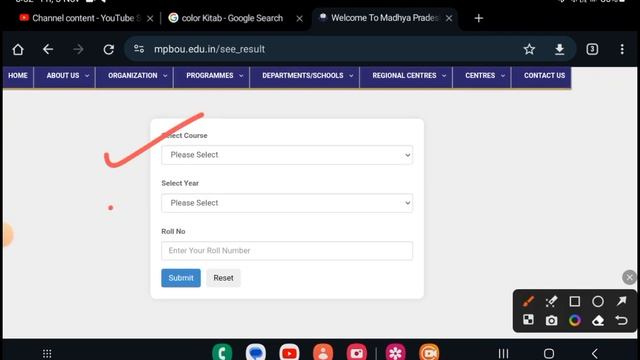Screen dimensions: 640x360
Task: Open the green Phone app in taskbar
Action: (222, 352)
